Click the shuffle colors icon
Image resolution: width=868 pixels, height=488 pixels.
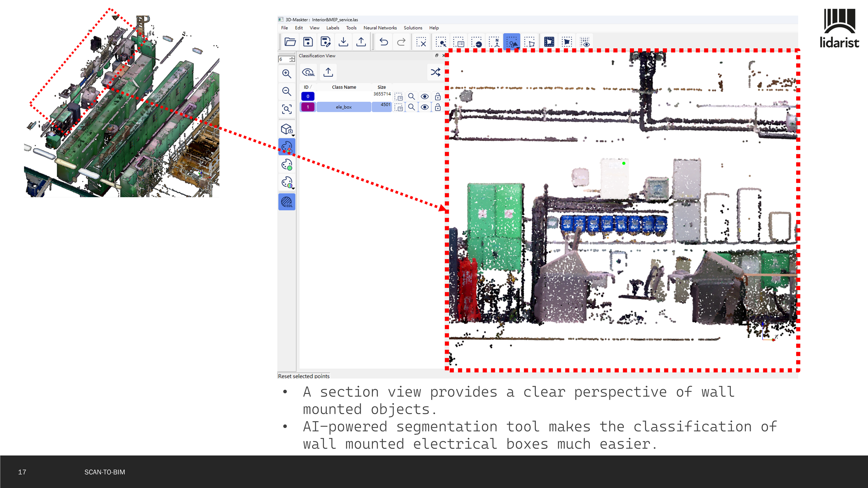435,72
